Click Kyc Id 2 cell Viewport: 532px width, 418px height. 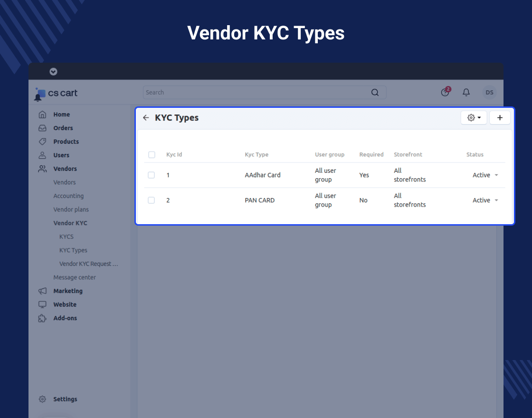point(168,200)
